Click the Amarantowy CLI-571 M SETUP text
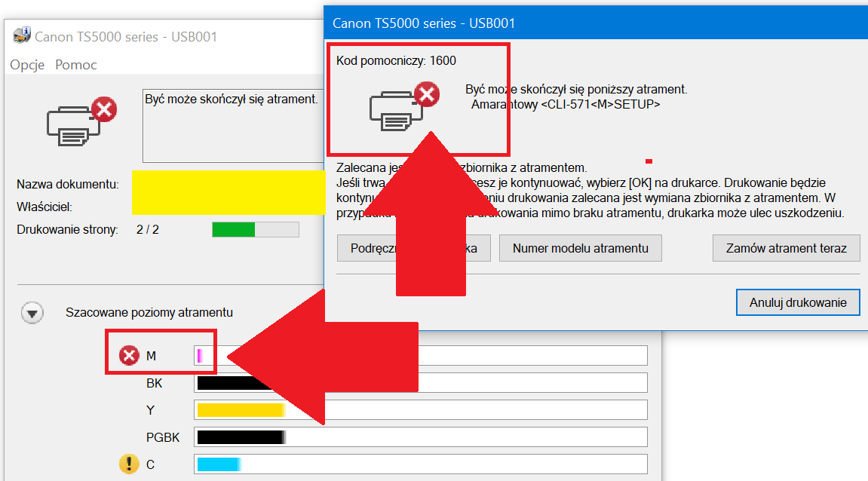The image size is (868, 481). (566, 104)
